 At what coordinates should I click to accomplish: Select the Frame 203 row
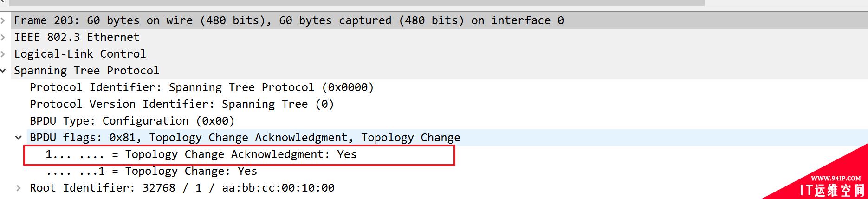434,20
